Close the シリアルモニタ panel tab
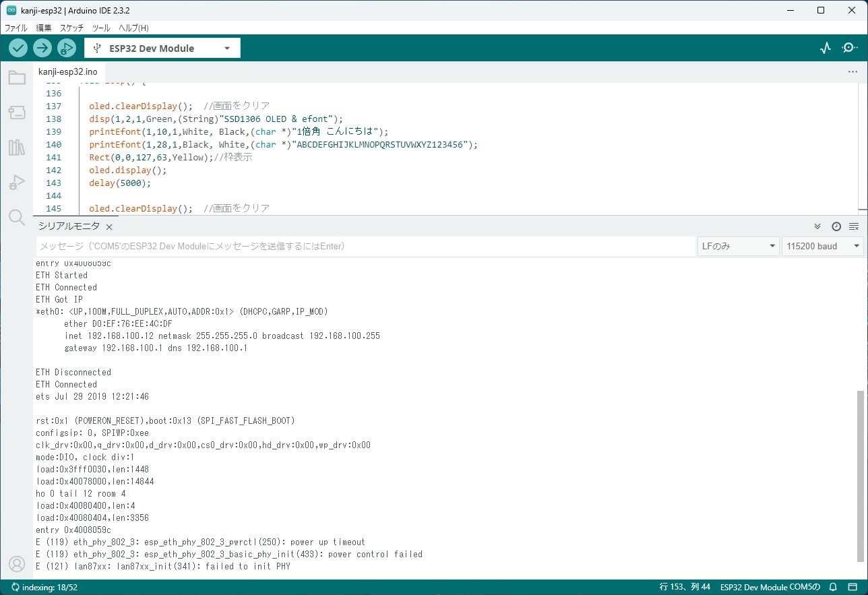 pyautogui.click(x=109, y=227)
